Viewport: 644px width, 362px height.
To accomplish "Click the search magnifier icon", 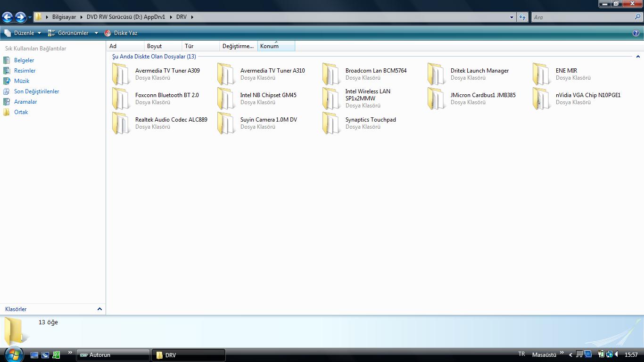I will [638, 17].
